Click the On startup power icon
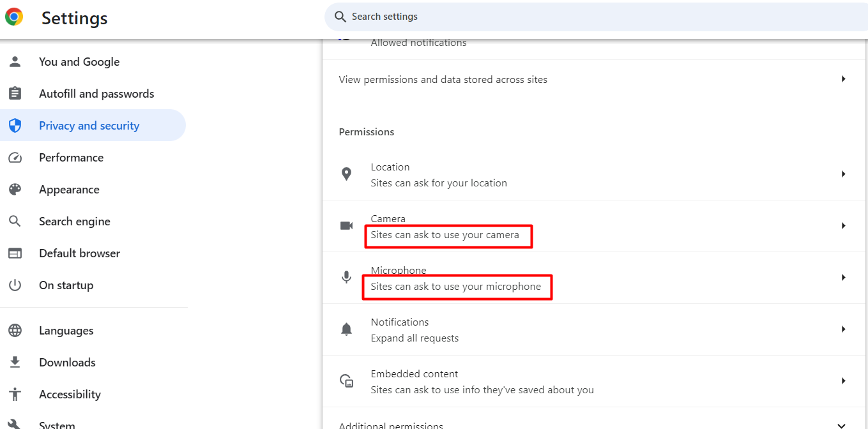 [15, 285]
